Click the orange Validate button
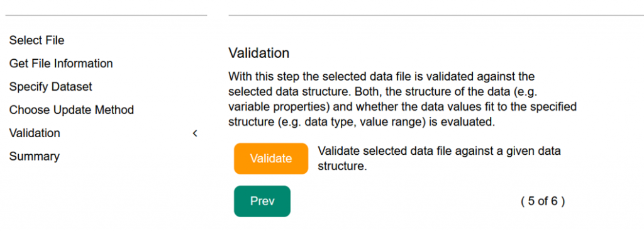This screenshot has height=231, width=644. (x=271, y=159)
